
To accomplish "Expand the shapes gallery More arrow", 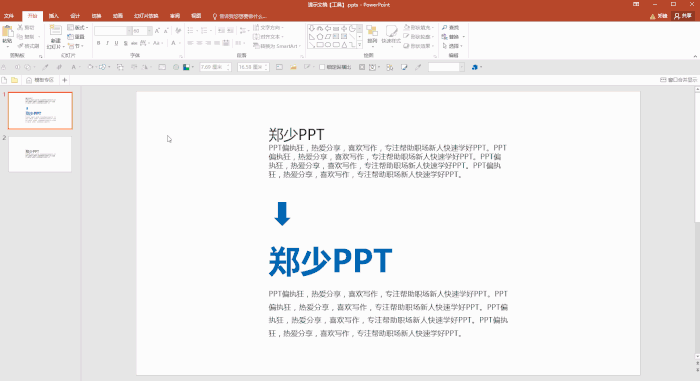I will [359, 45].
